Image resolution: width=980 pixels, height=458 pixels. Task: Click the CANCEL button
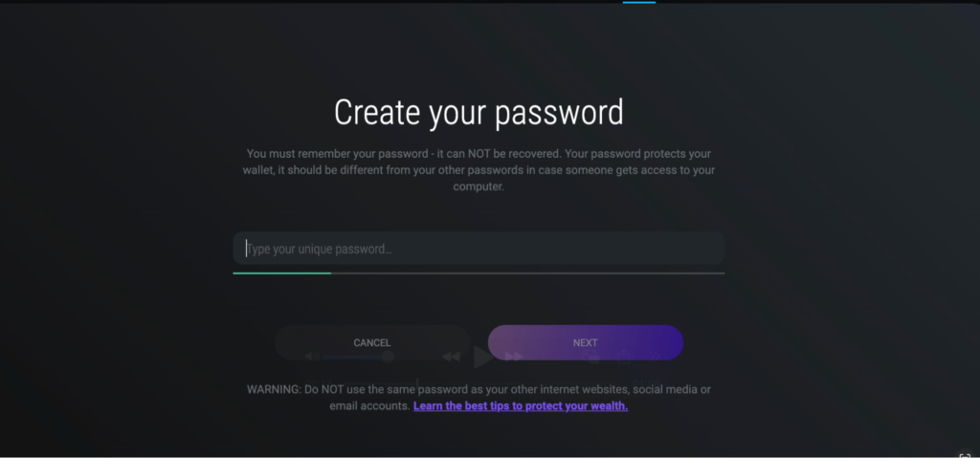point(372,342)
